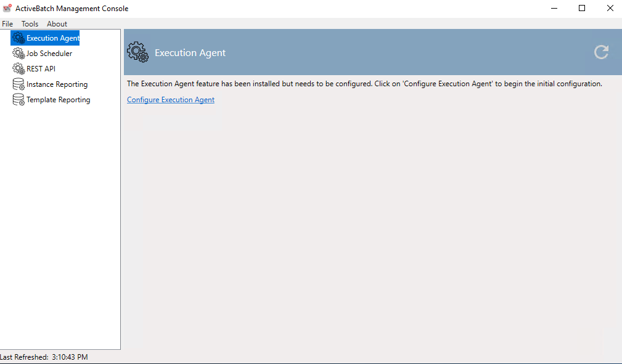Click the Execution Agent gear icon in sidebar
This screenshot has width=622, height=364.
(18, 38)
